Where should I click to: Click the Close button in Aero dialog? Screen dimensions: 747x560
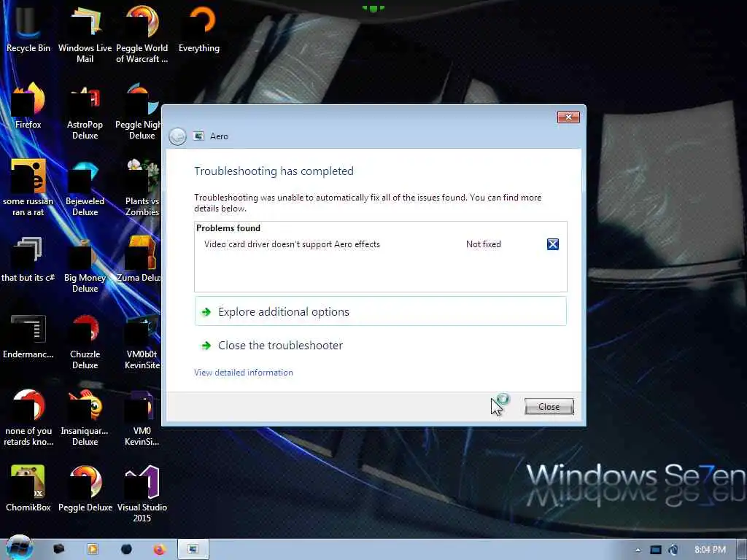[x=549, y=407]
